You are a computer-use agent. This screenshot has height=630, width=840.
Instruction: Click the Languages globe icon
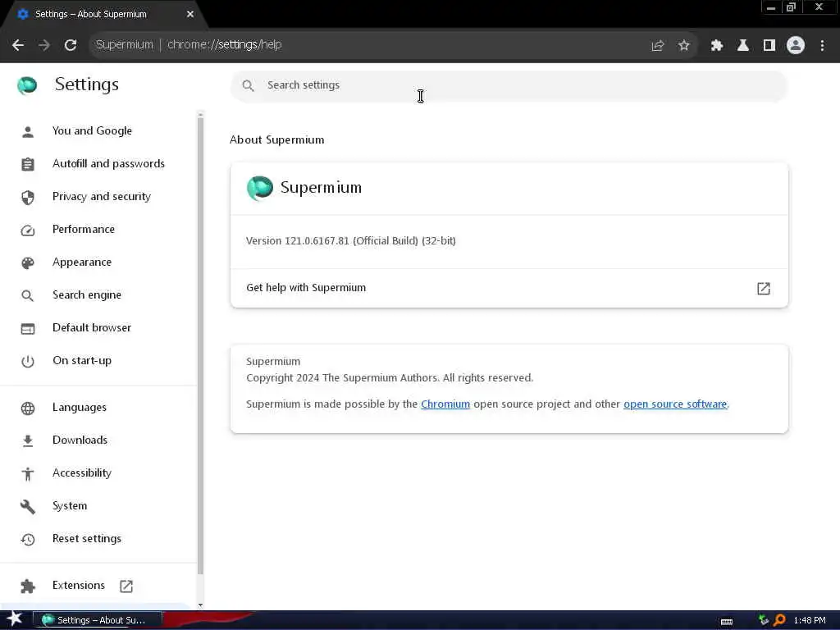click(27, 409)
